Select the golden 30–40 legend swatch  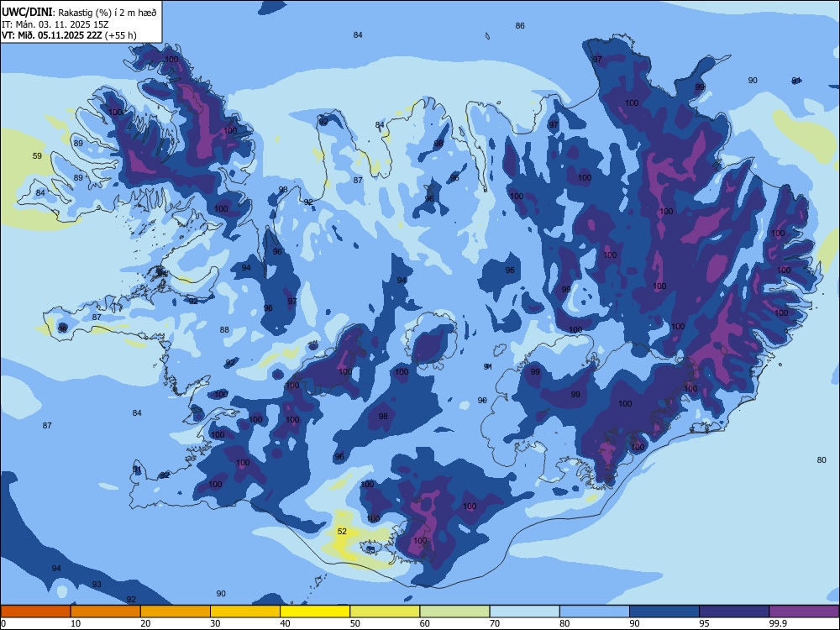pyautogui.click(x=245, y=612)
